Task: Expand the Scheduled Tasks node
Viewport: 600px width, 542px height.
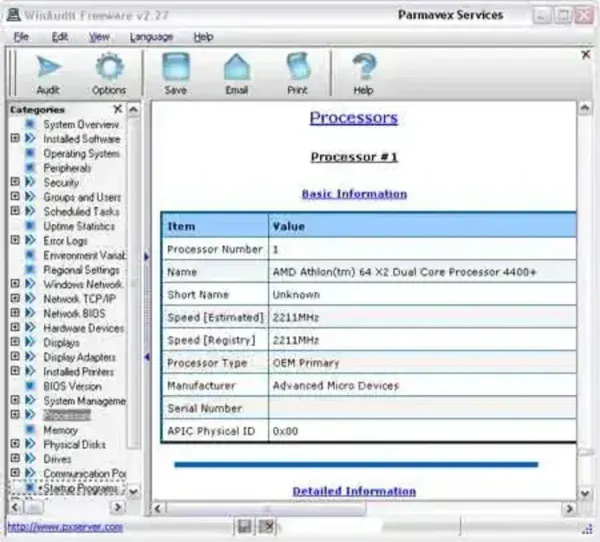Action: 15,211
